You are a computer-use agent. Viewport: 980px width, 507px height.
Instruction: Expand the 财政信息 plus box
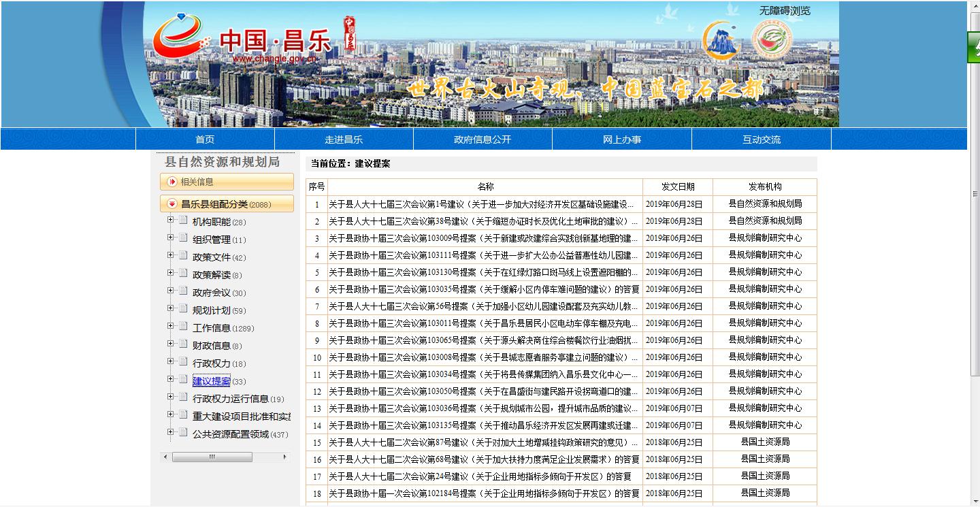tap(170, 344)
